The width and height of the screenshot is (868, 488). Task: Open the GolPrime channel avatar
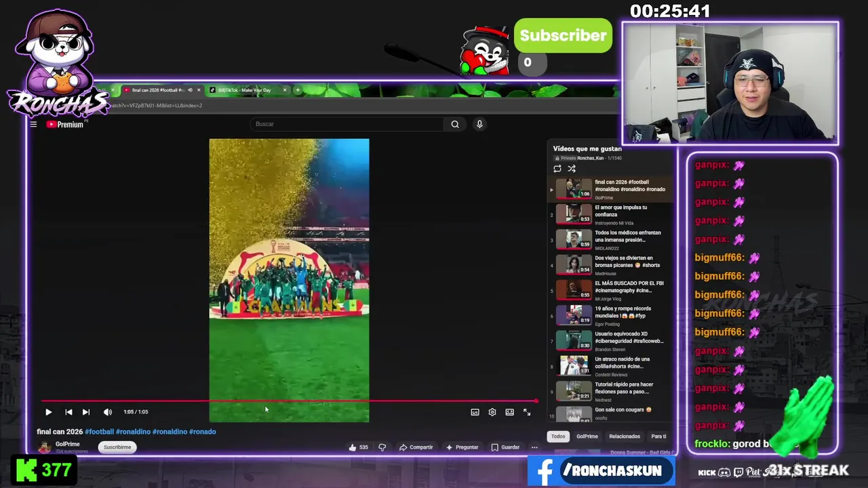45,447
